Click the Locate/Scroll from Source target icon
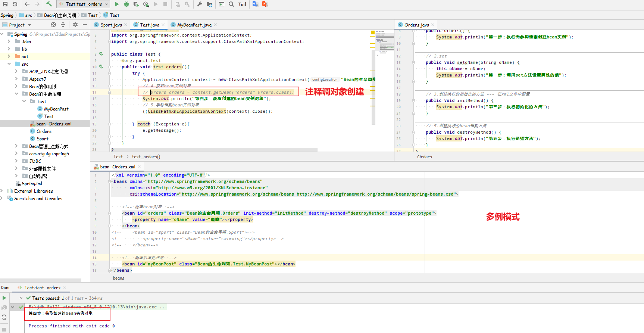Image resolution: width=644 pixels, height=333 pixels. click(x=53, y=25)
